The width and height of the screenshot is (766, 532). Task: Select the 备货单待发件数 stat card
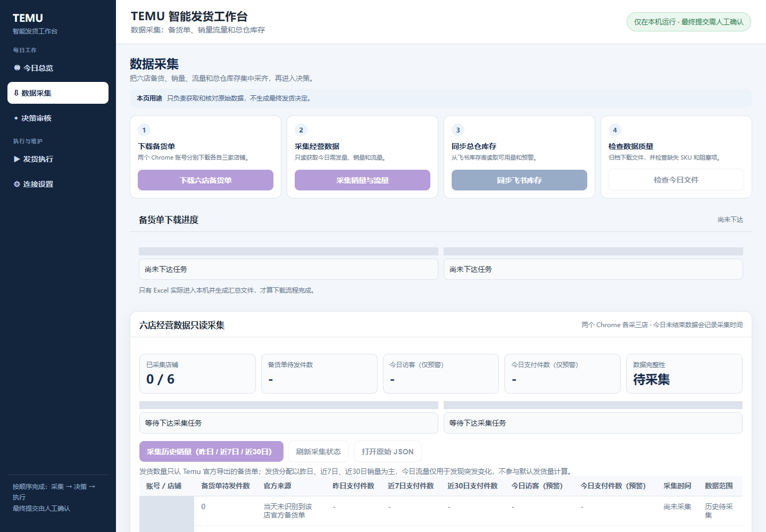(x=319, y=374)
